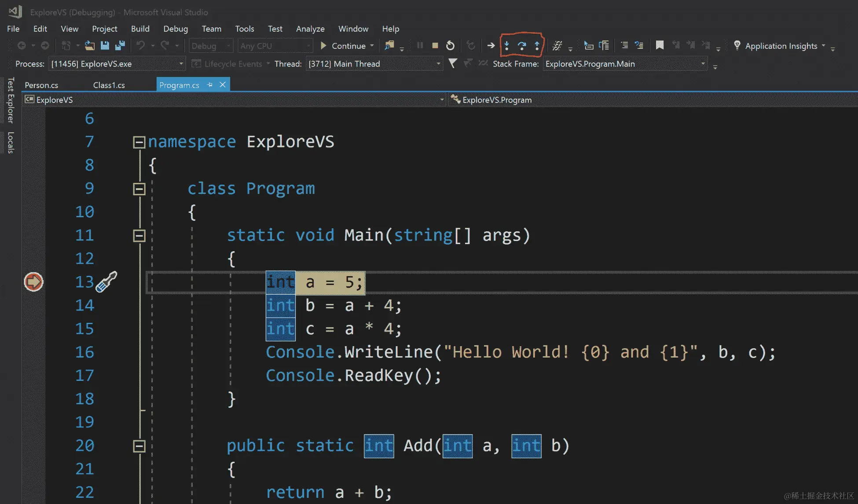Collapse the Main method block
The height and width of the screenshot is (504, 858).
point(139,236)
